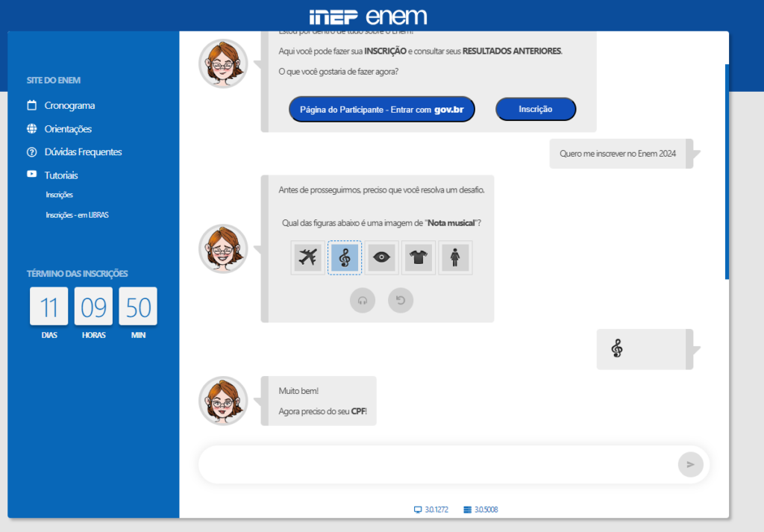Click the TÉRMINO DAS INSCRIÇÕES heading
764x532 pixels.
click(77, 273)
